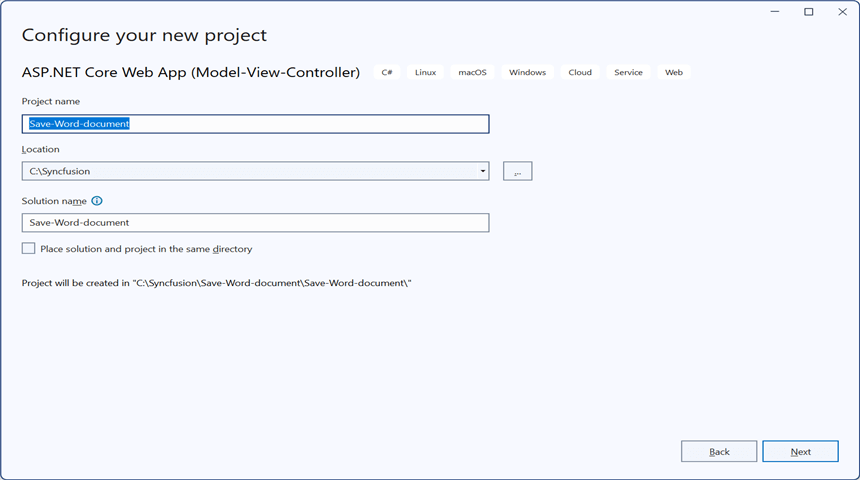Click the macOS tag
This screenshot has width=860, height=480.
[472, 72]
